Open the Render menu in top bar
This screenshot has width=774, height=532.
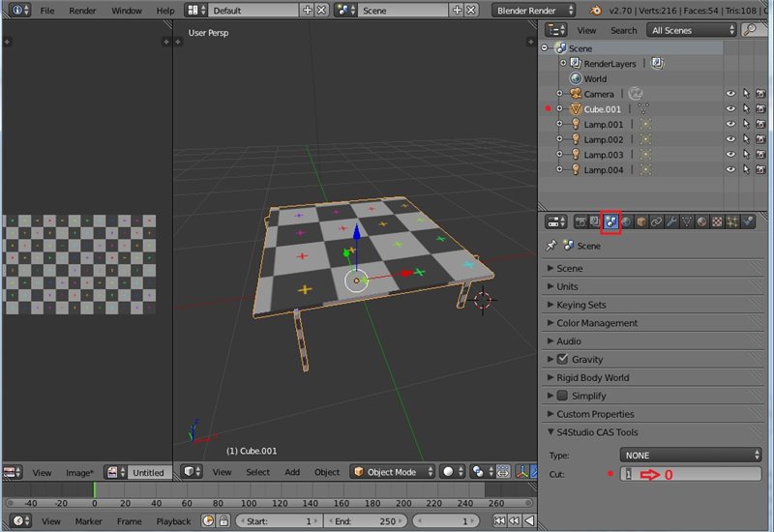[x=82, y=11]
